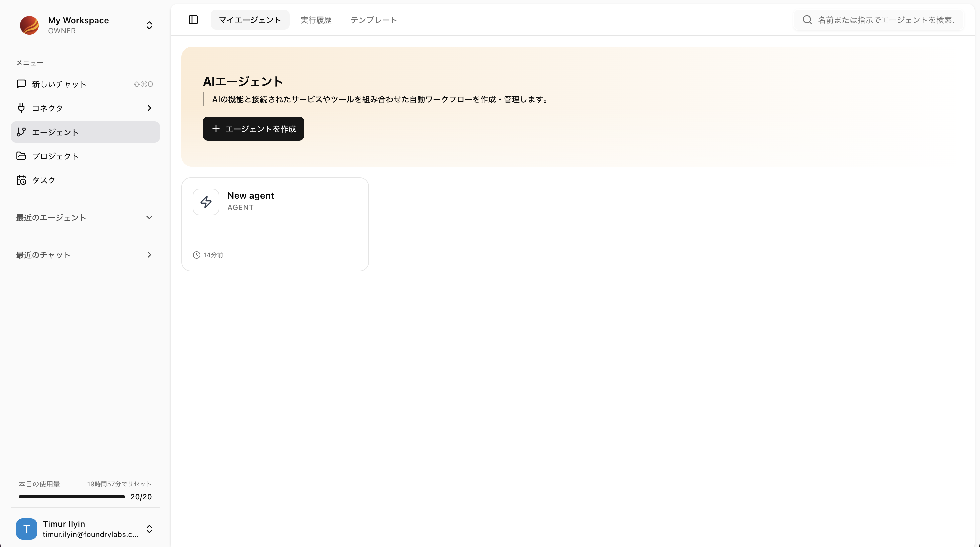The height and width of the screenshot is (547, 980).
Task: Open the workspace switcher chevron
Action: 149,25
